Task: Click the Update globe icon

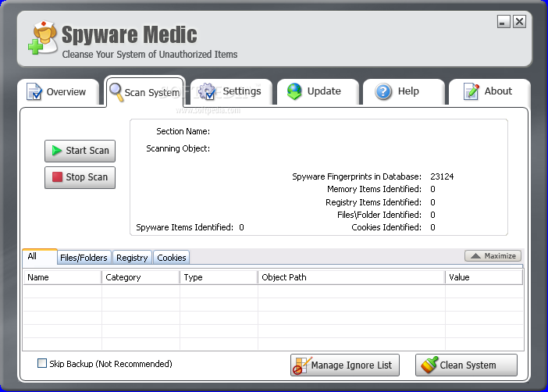Action: (x=294, y=91)
